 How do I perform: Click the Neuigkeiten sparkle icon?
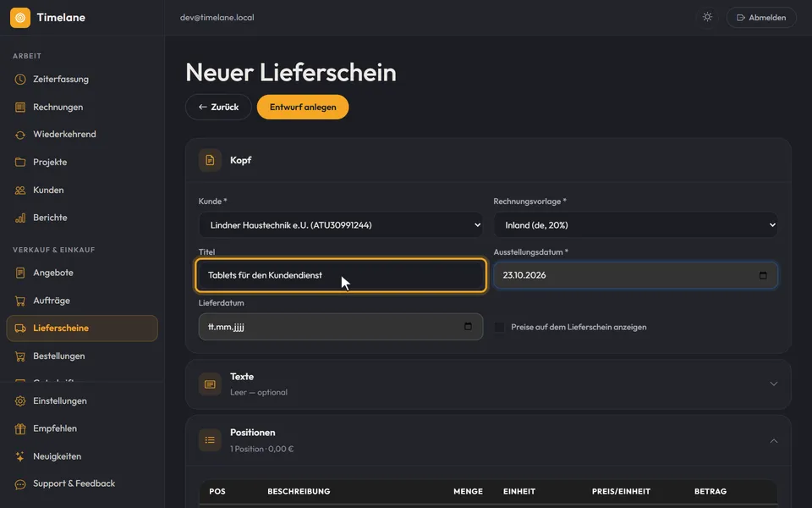click(x=20, y=456)
